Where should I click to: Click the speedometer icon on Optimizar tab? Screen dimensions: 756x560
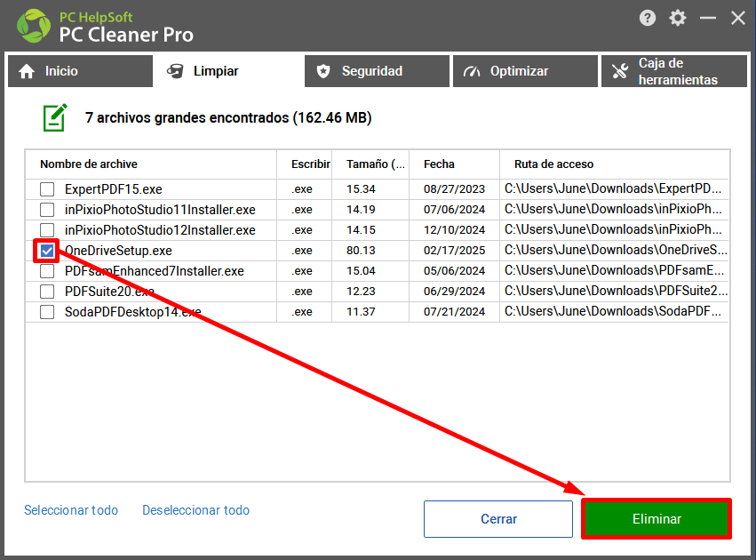coord(472,71)
